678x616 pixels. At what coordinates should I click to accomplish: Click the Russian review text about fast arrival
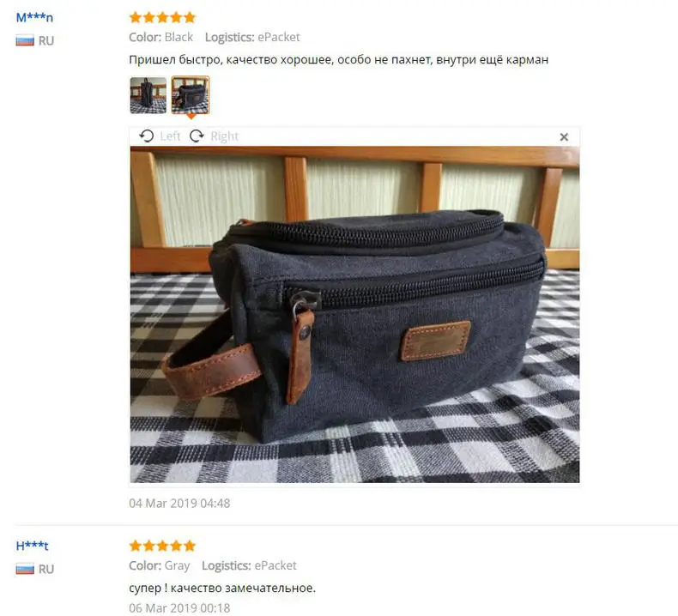coord(338,60)
